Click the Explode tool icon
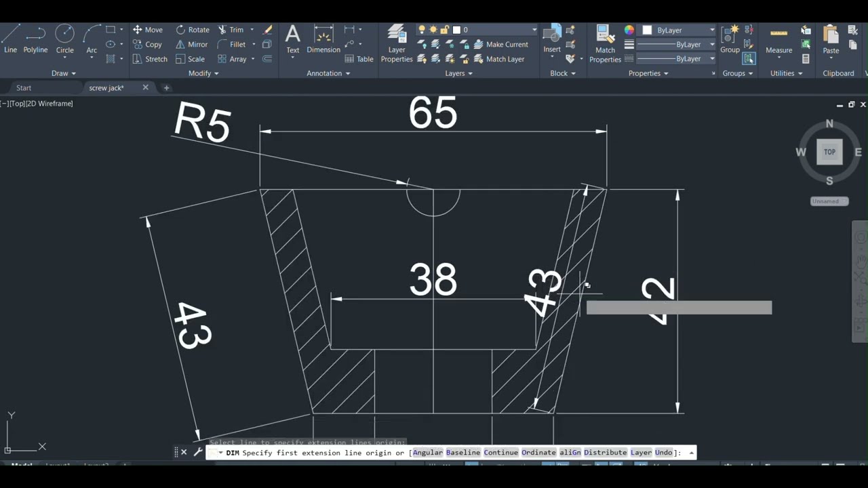This screenshot has width=868, height=488. pos(268,45)
